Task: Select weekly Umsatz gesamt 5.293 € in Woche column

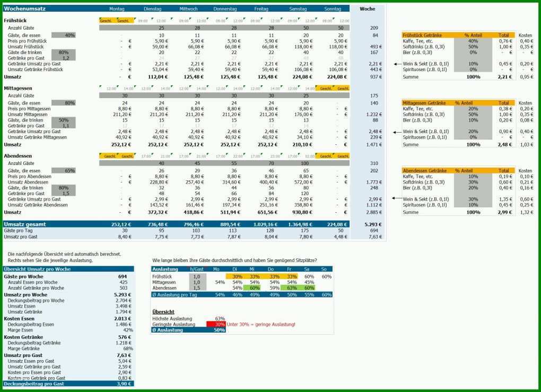Action: (x=373, y=224)
